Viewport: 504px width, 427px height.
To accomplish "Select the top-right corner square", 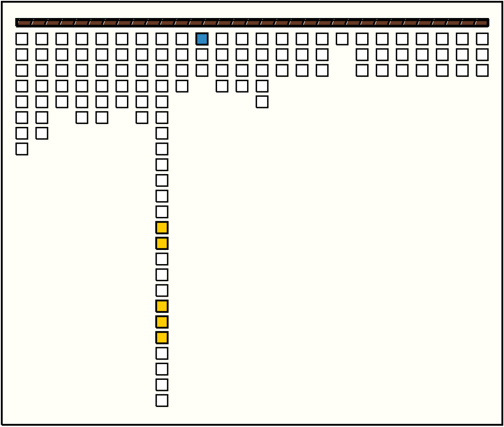I will click(482, 39).
